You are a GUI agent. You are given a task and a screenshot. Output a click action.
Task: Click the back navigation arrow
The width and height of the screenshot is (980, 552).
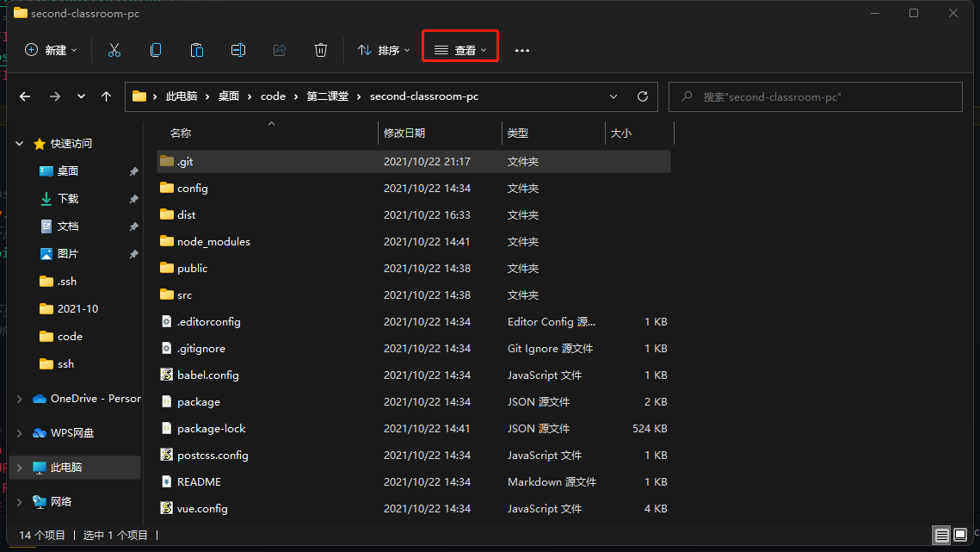tap(25, 96)
